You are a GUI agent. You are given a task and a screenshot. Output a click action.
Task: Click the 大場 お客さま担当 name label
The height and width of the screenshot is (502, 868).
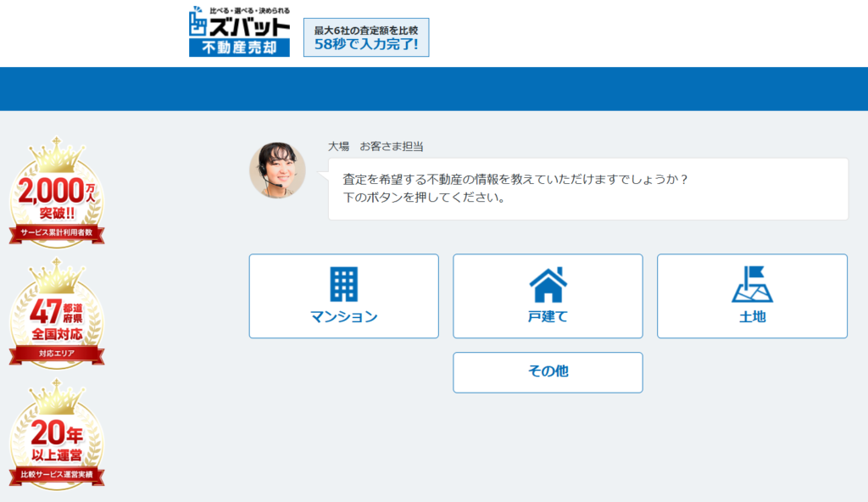pos(376,147)
